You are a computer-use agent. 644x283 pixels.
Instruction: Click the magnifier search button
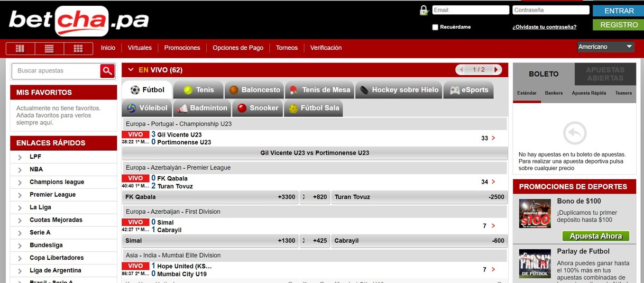tap(107, 71)
